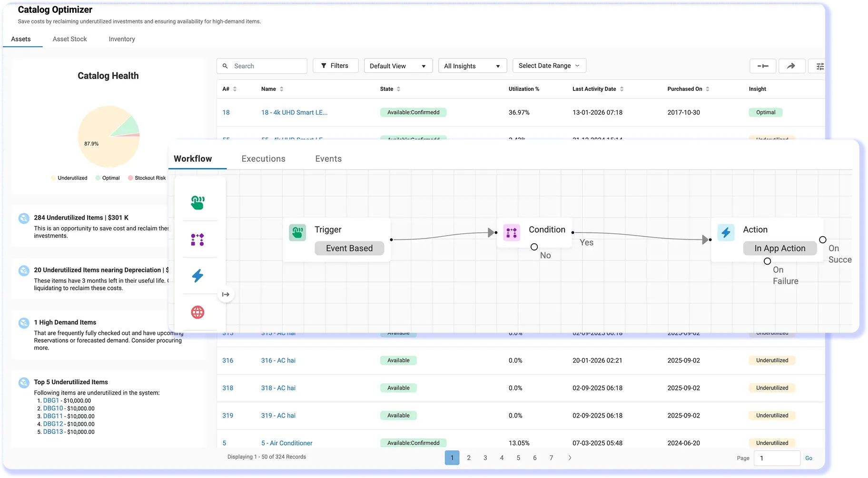Screen dimensions: 868x478
Task: Switch to the Inventory tab
Action: coord(122,39)
